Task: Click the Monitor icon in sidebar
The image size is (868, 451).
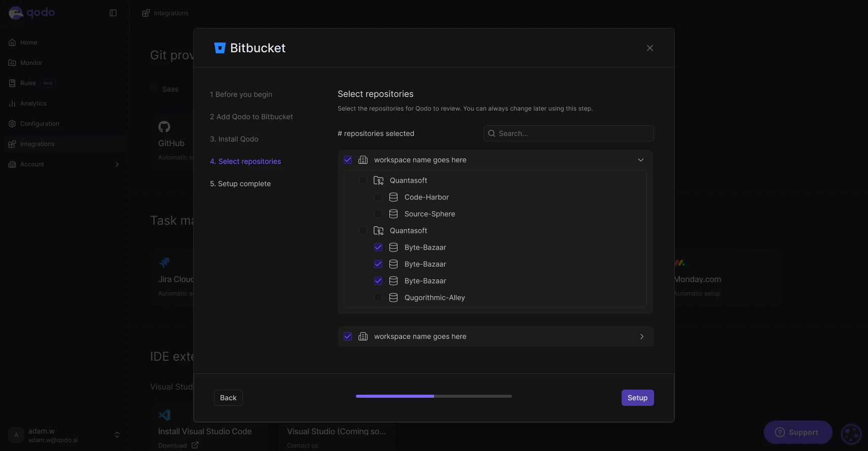Action: pos(12,63)
